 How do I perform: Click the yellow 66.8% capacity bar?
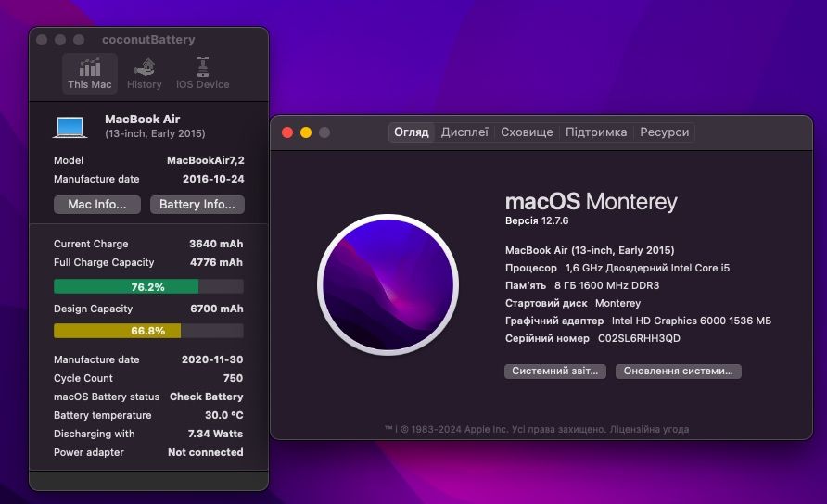click(148, 331)
